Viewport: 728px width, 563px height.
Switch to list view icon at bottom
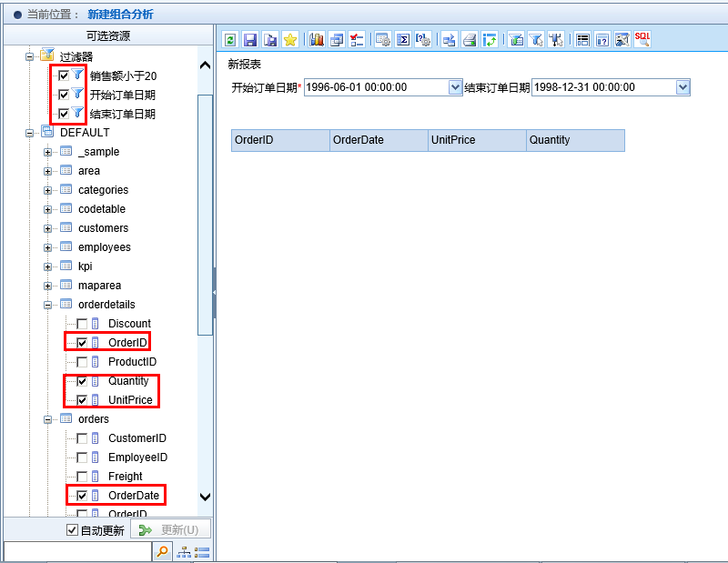202,552
